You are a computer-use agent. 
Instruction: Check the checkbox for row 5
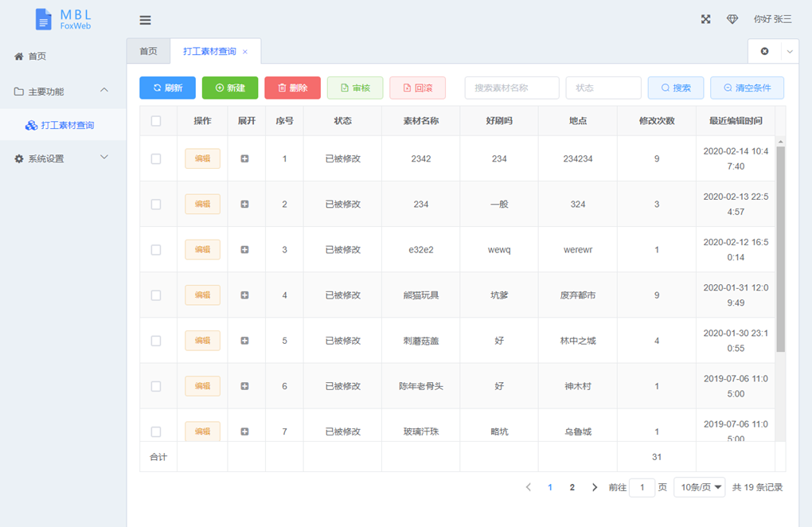pyautogui.click(x=156, y=342)
